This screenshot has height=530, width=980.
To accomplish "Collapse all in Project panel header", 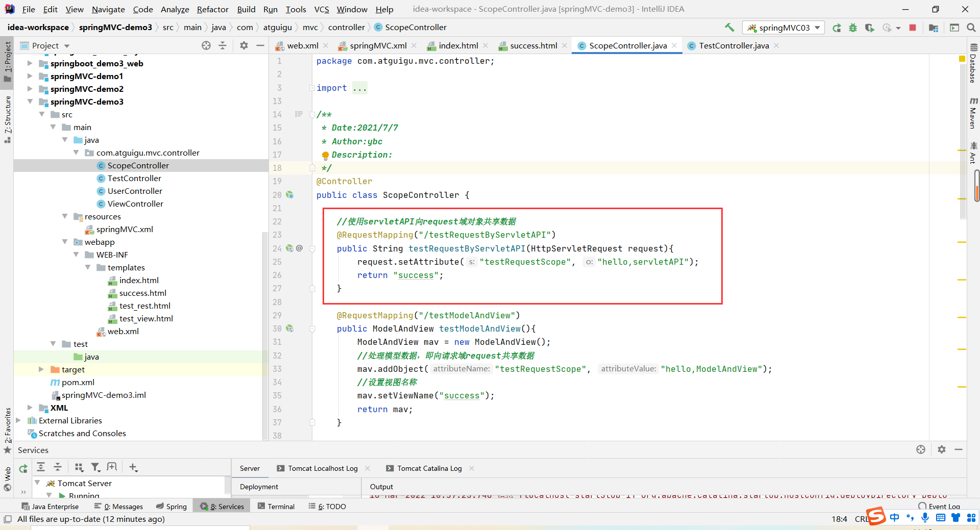I will (223, 45).
